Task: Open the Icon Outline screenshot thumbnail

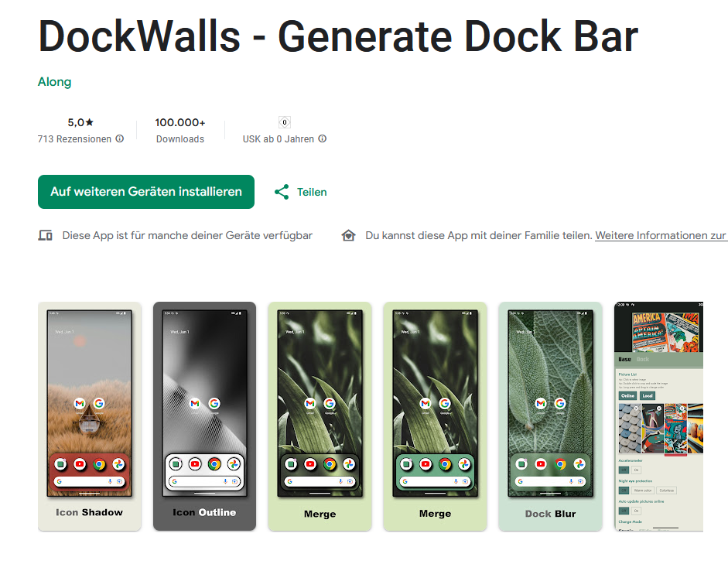Action: tap(205, 416)
